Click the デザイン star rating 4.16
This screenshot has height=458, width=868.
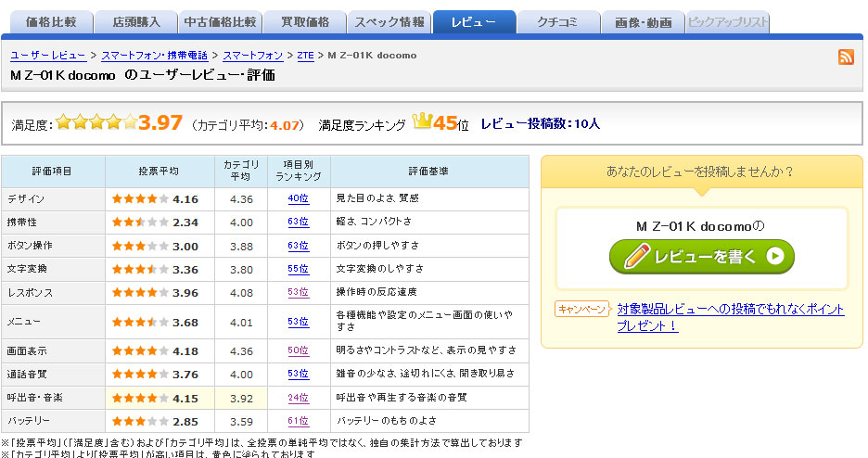140,198
